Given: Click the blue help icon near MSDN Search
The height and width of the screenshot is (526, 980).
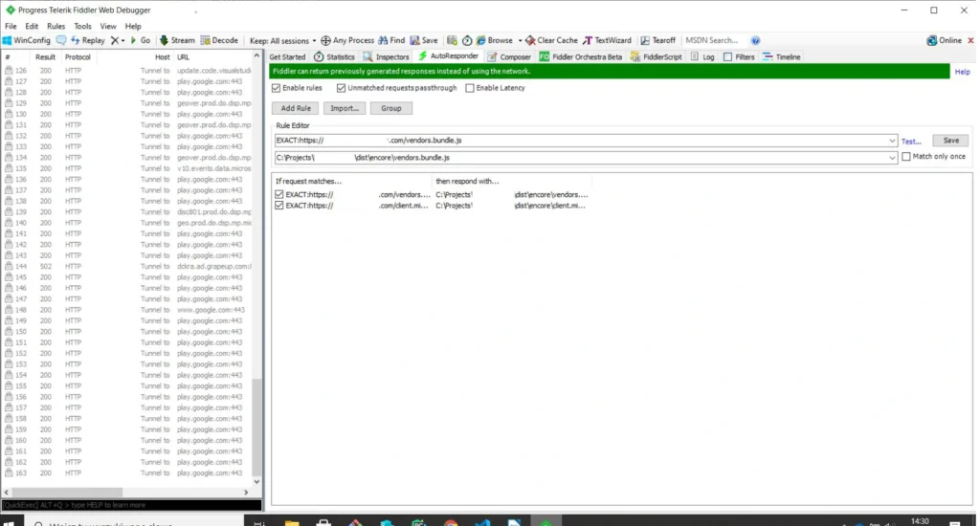Looking at the screenshot, I should [756, 40].
